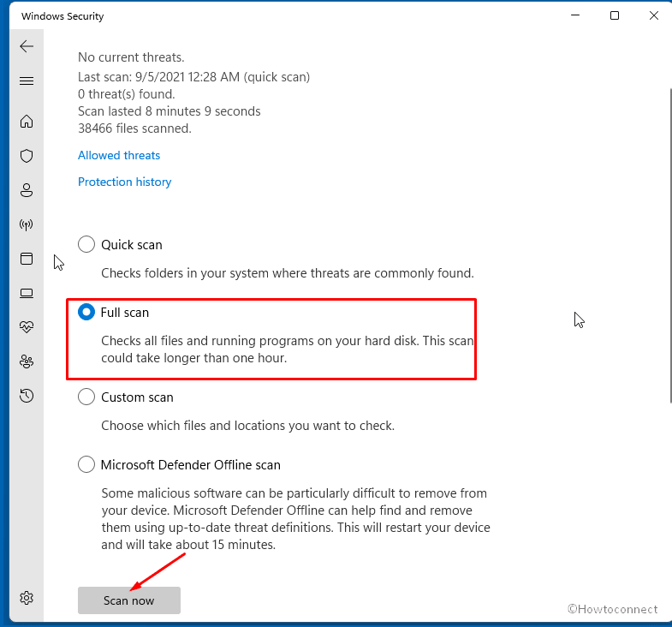Open App & browser control window icon
This screenshot has height=627, width=672.
pos(27,259)
